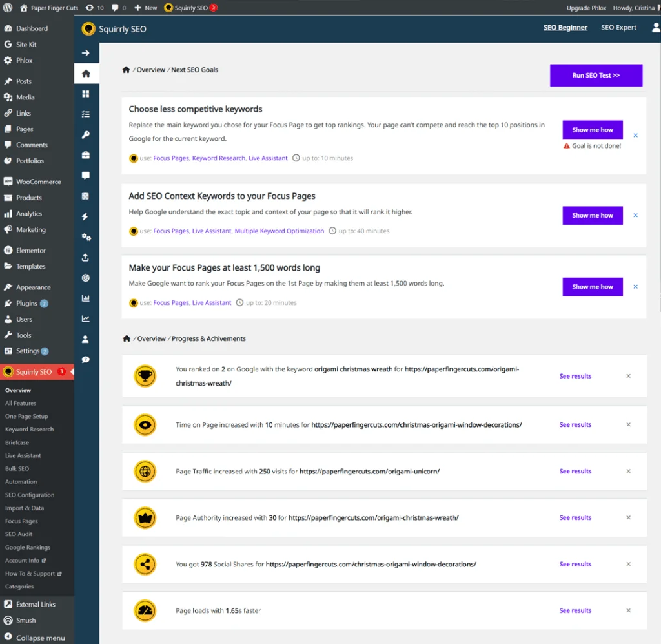Click the four-squares All Features icon

tap(86, 94)
